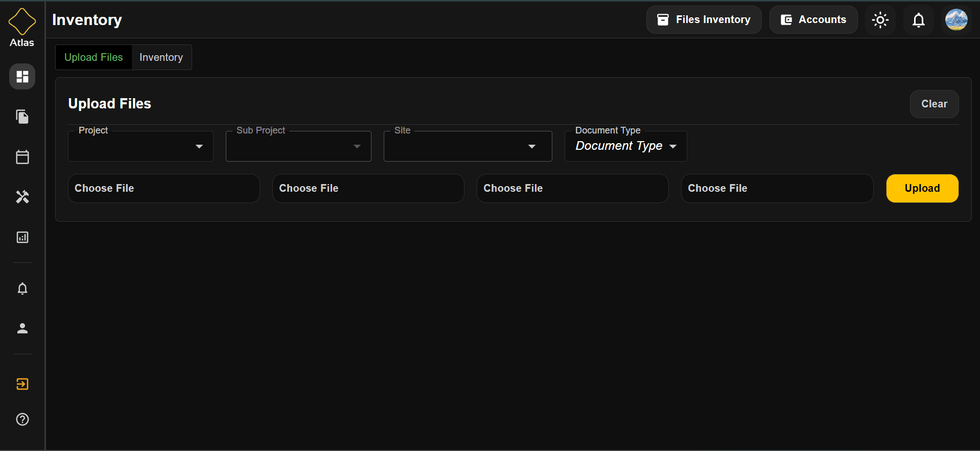Click the third Choose File field
The height and width of the screenshot is (451, 980).
[573, 188]
